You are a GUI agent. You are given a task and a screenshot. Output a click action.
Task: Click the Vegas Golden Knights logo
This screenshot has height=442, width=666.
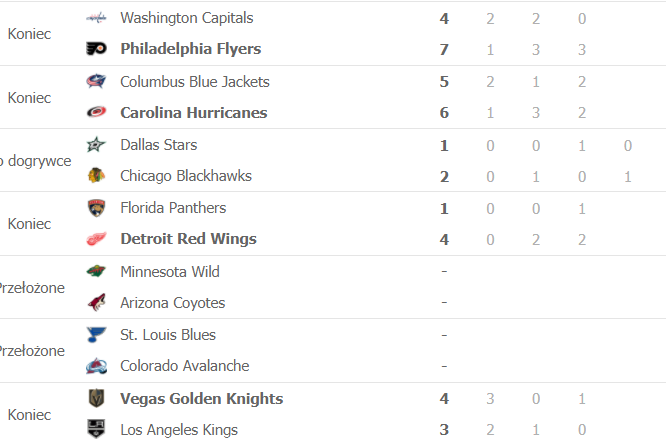tap(96, 398)
